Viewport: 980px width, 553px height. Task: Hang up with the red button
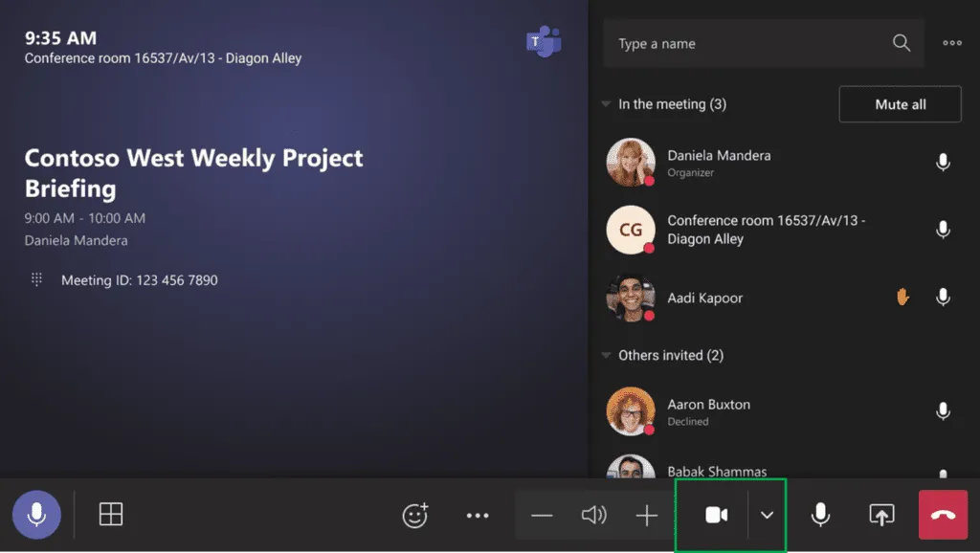(943, 515)
